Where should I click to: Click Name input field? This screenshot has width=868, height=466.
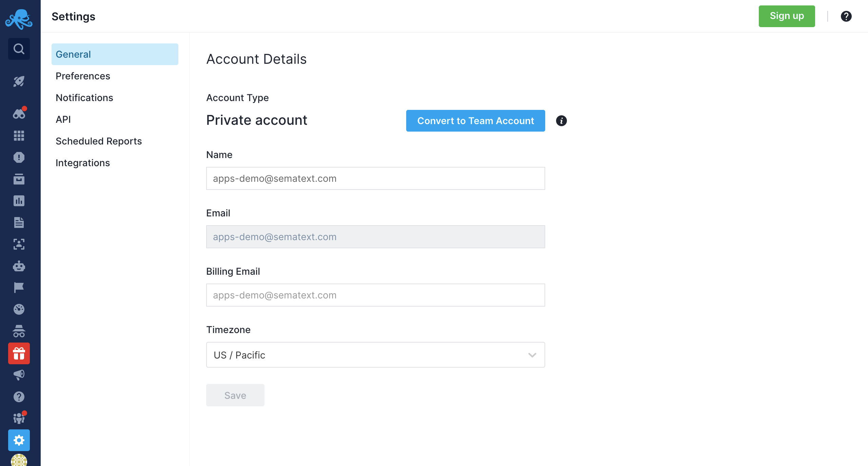click(x=375, y=178)
